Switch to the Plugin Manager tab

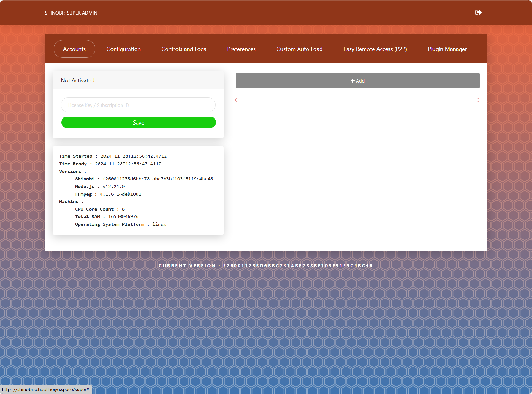(447, 49)
